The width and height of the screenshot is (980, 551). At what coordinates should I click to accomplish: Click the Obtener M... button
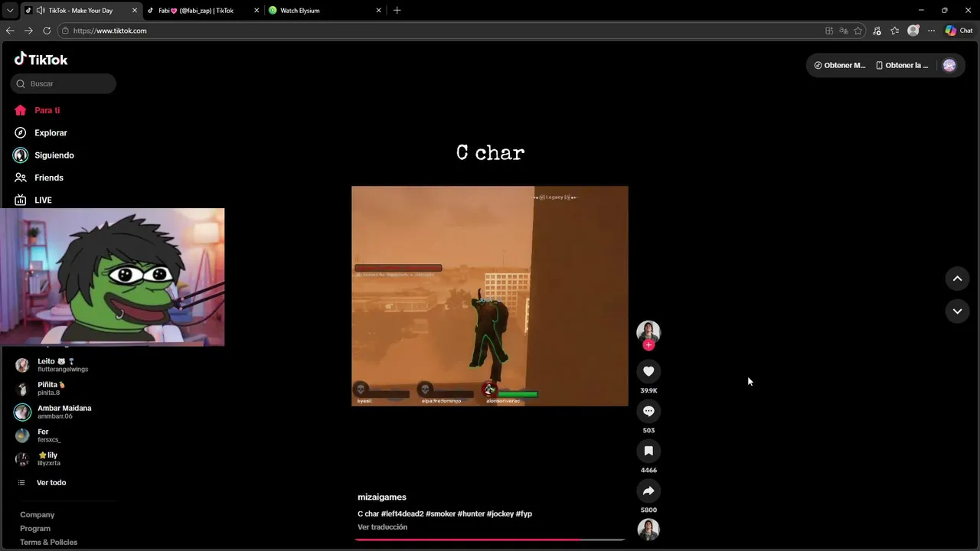point(840,65)
